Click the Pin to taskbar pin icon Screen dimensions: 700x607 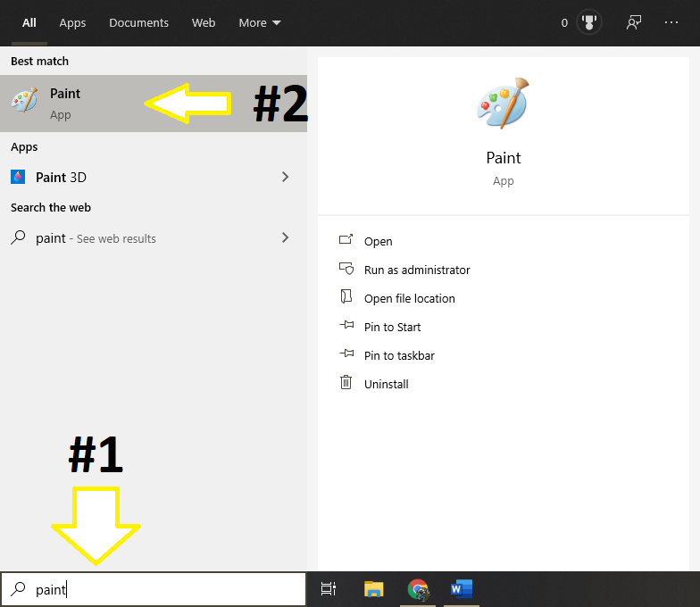(x=346, y=353)
